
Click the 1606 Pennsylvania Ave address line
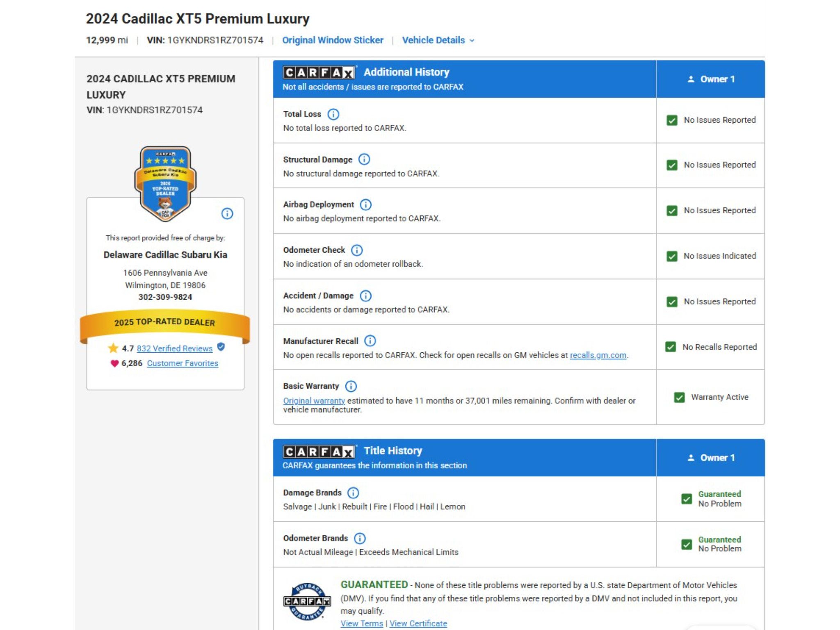165,273
